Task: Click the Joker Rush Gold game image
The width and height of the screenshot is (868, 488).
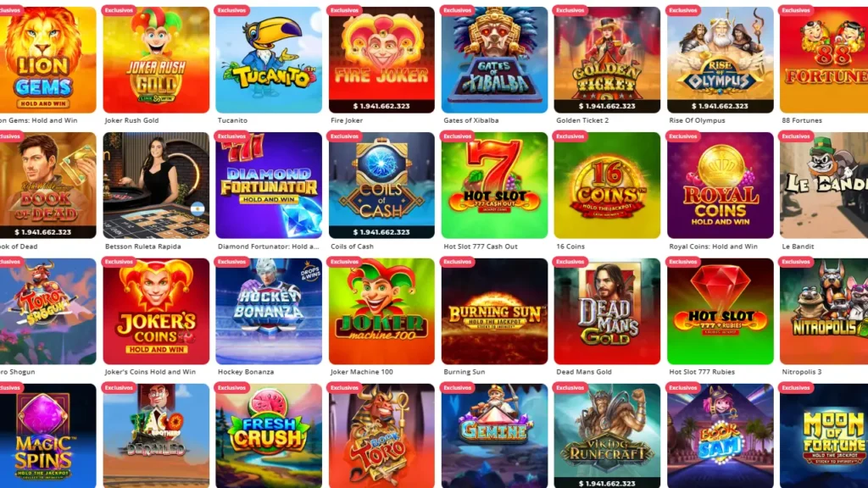Action: pyautogui.click(x=156, y=60)
